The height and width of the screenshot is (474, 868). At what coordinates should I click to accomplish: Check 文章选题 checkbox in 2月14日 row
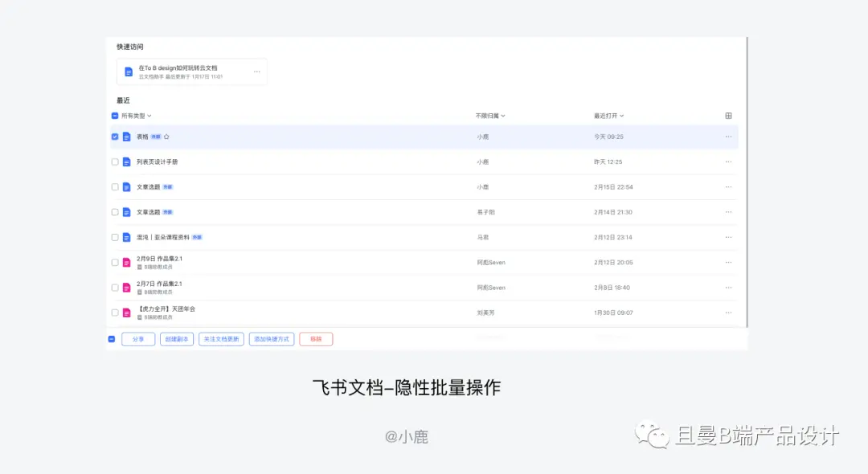[x=115, y=212]
